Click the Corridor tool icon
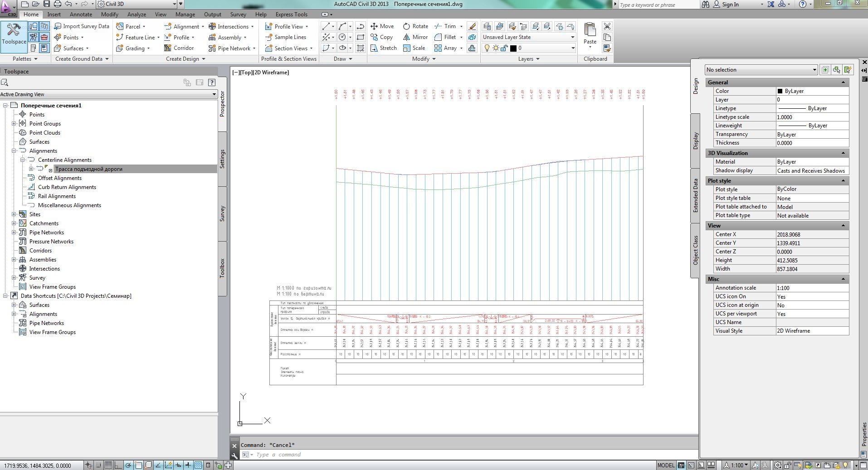 pyautogui.click(x=168, y=48)
